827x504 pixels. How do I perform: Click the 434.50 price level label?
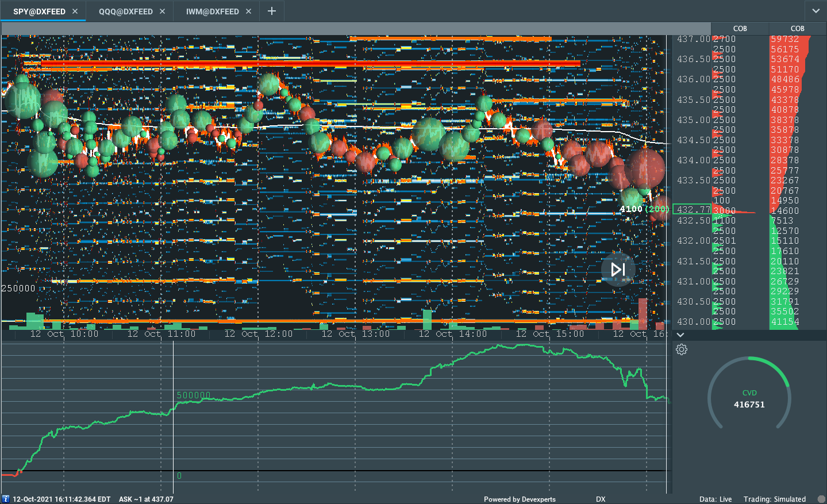(694, 140)
